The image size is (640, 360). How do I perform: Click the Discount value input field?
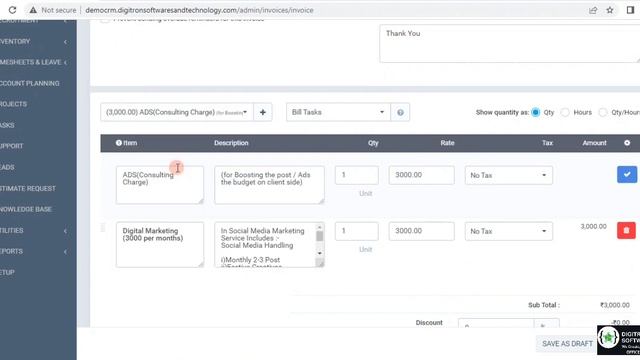pos(496,324)
